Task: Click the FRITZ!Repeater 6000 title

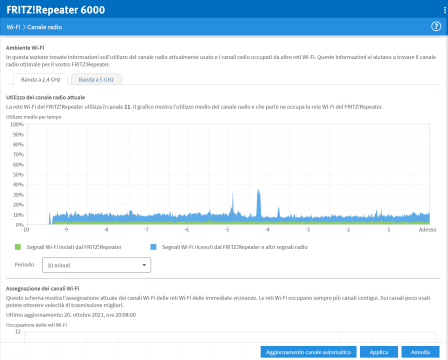Action: [56, 10]
